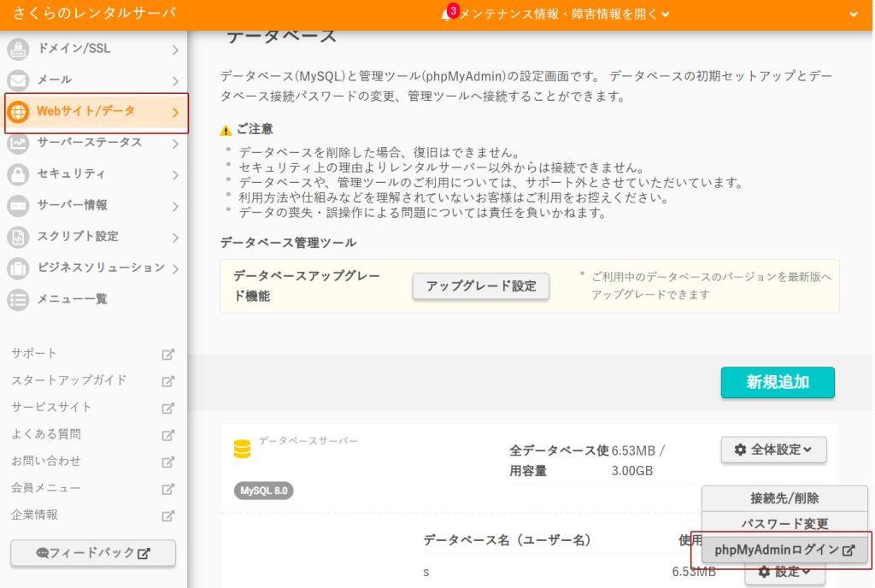The height and width of the screenshot is (588, 875).
Task: Click external link icon next to 会員メニュー
Action: 168,489
